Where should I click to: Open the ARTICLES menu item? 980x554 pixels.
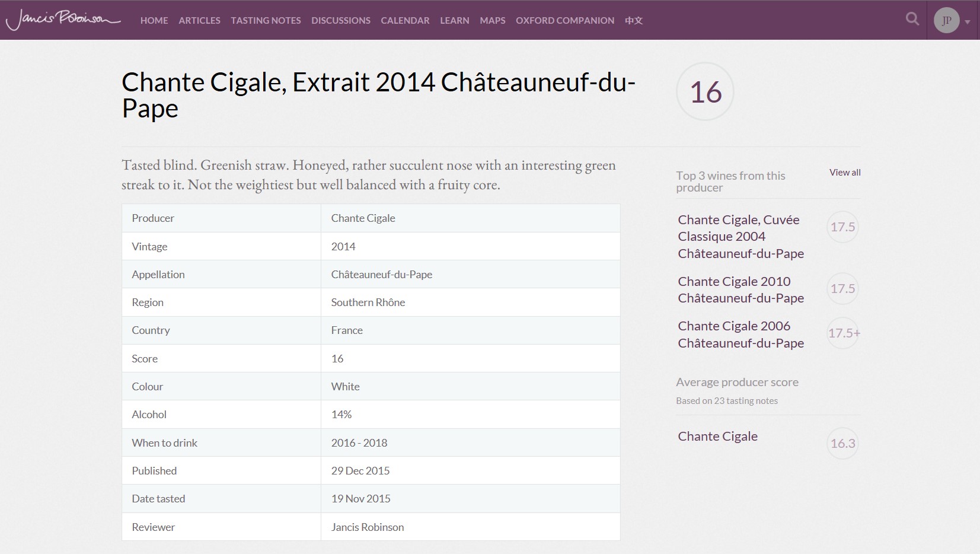[x=199, y=20]
